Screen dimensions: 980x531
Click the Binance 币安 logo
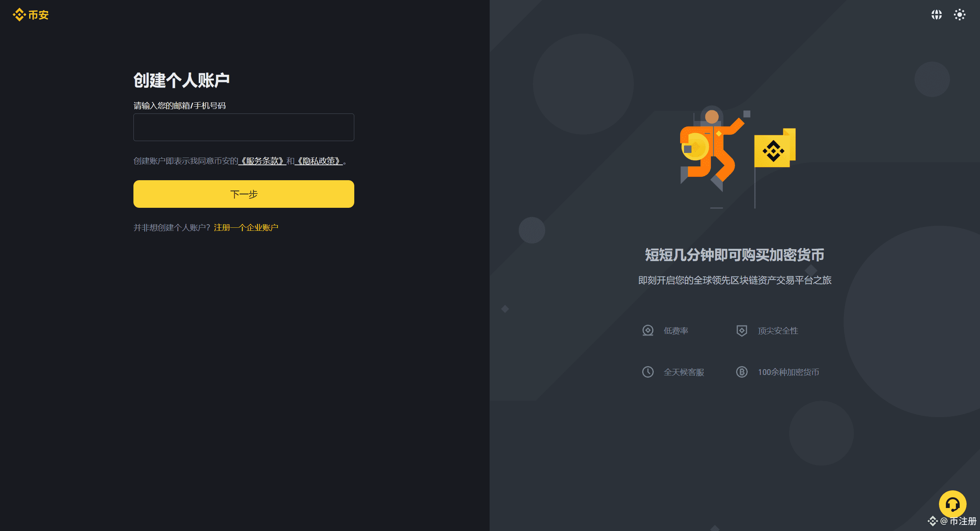[31, 15]
